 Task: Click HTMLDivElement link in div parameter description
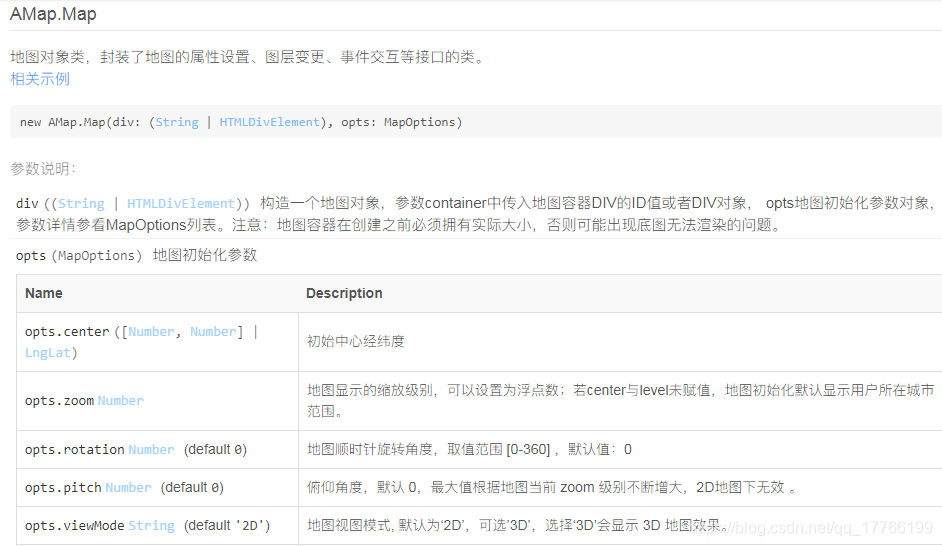pos(181,204)
